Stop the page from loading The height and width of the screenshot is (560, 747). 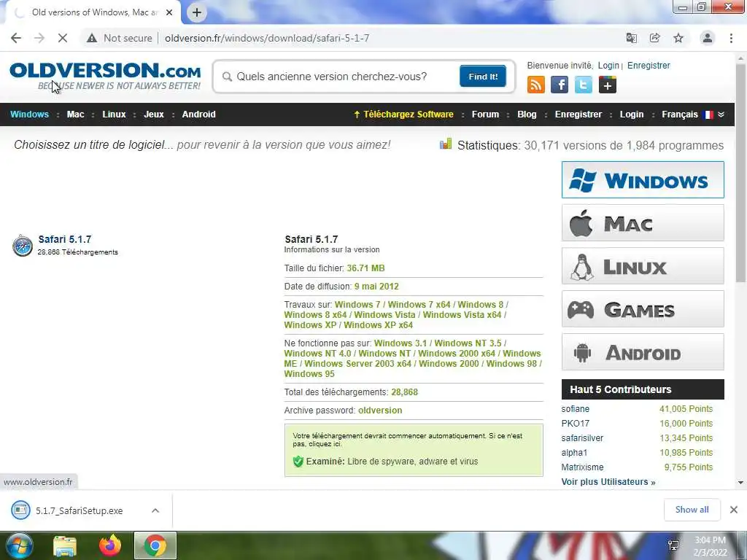[63, 38]
